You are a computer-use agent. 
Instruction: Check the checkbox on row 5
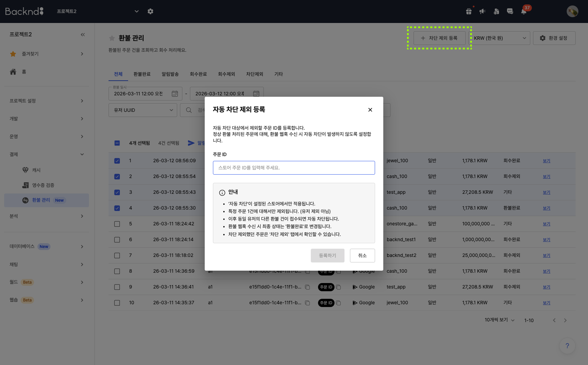coord(117,224)
